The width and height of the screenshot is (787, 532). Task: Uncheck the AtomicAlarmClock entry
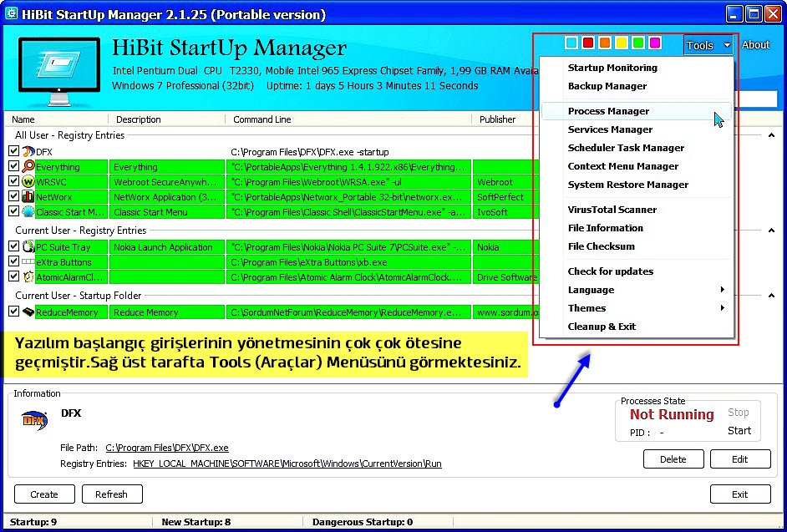[13, 276]
